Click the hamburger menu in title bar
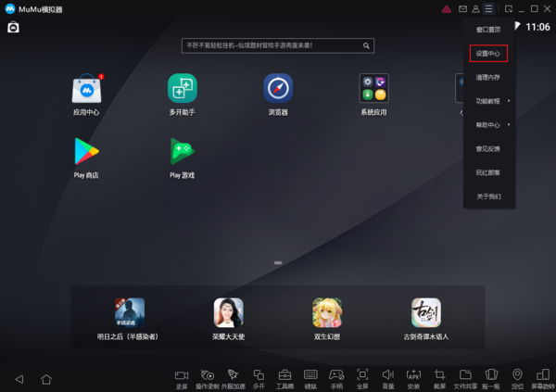The image size is (556, 392). pos(488,8)
